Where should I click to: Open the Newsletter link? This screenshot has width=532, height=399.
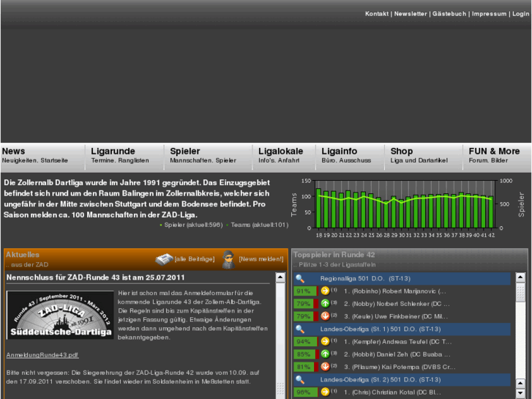[411, 14]
